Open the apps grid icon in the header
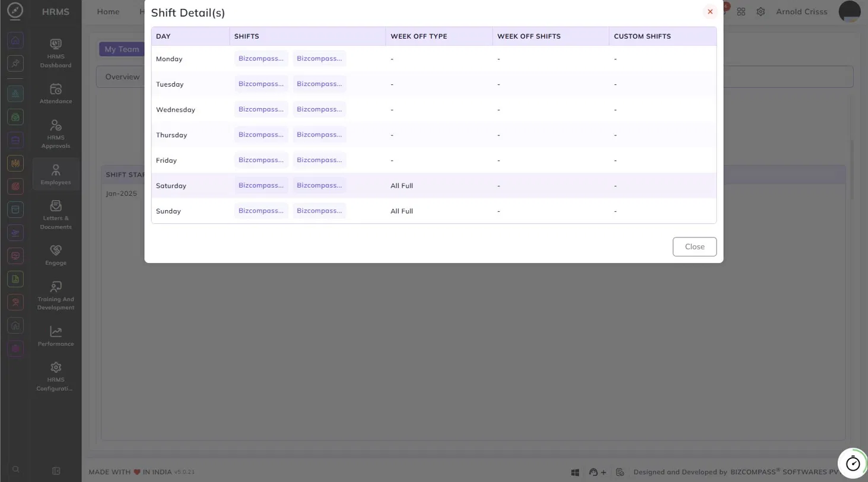Image resolution: width=868 pixels, height=482 pixels. (x=741, y=12)
